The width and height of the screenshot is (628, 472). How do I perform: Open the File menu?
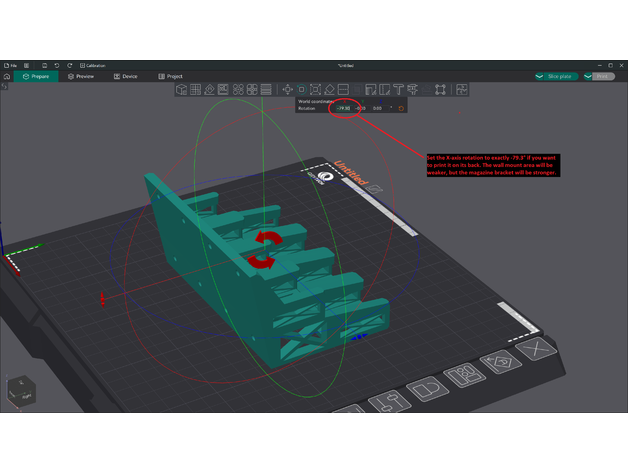(x=11, y=65)
